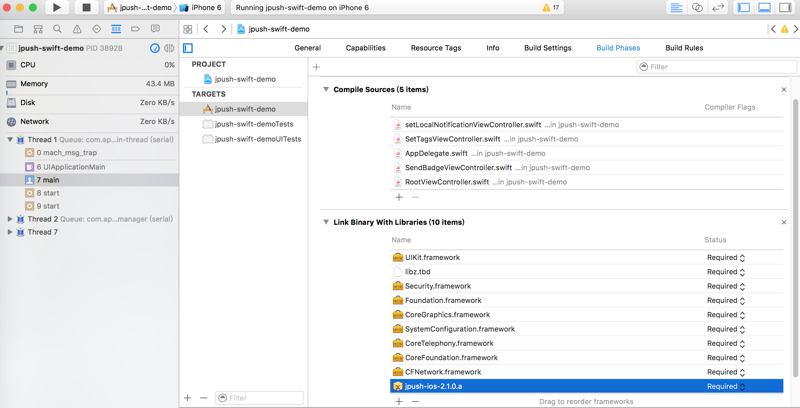800x408 pixels.
Task: Show the Assistant editor
Action: point(697,8)
